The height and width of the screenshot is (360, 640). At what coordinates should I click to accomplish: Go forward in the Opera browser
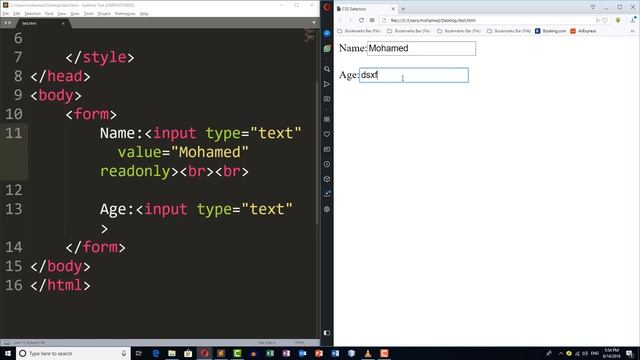click(350, 20)
